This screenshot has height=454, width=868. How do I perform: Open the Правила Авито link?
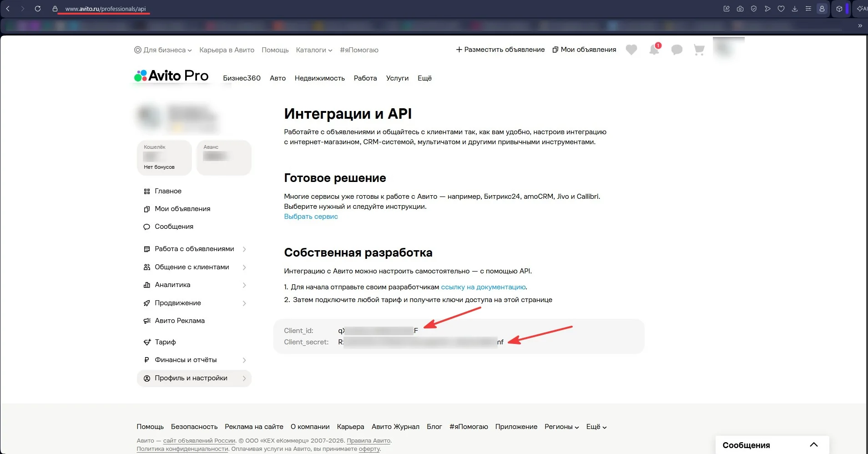368,441
